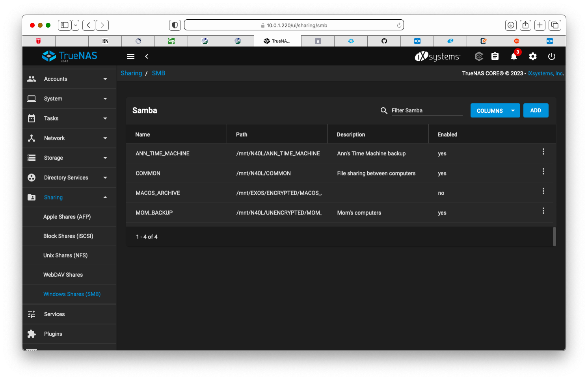Open the task manager clipboard icon
Viewport: 588px width, 380px height.
(x=495, y=56)
